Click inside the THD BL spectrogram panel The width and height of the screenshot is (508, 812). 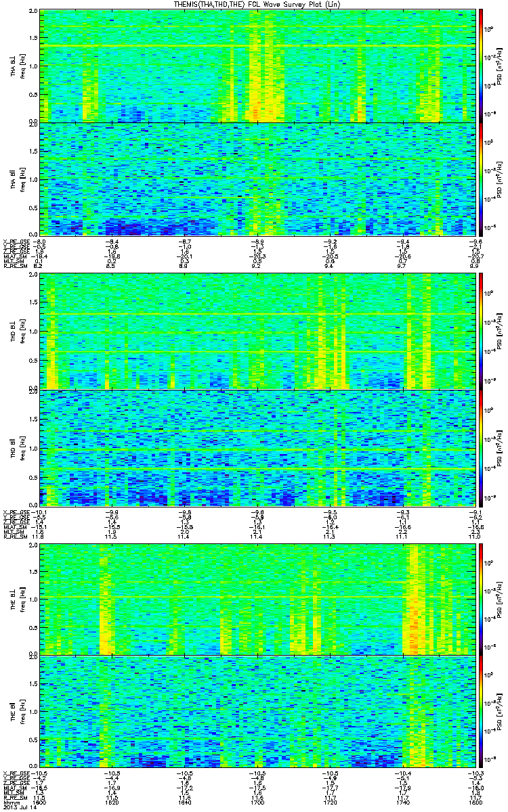(x=256, y=332)
